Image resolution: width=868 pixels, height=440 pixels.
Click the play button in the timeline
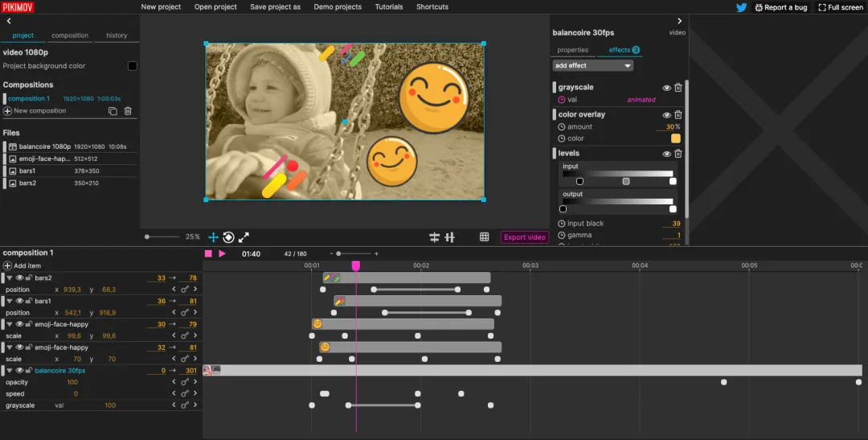coord(222,254)
